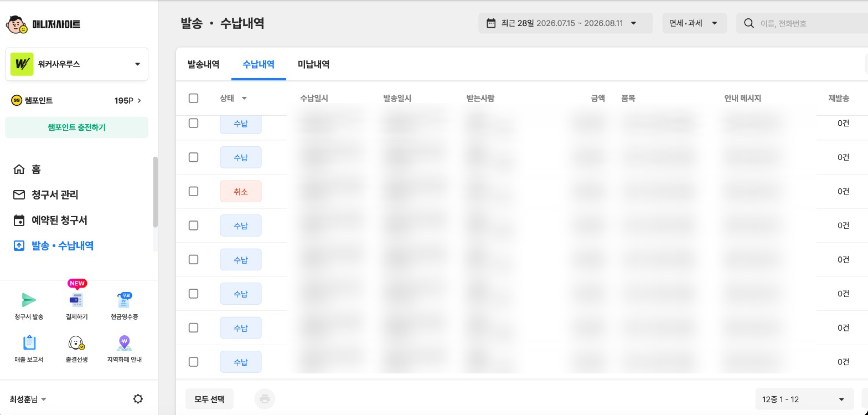The image size is (868, 415).
Task: Open 청구서 관리 in the sidebar
Action: [46, 195]
